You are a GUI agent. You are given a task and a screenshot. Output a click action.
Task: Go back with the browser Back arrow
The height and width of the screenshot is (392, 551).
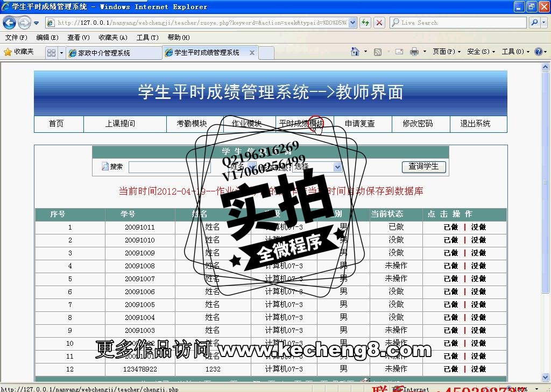(9, 23)
